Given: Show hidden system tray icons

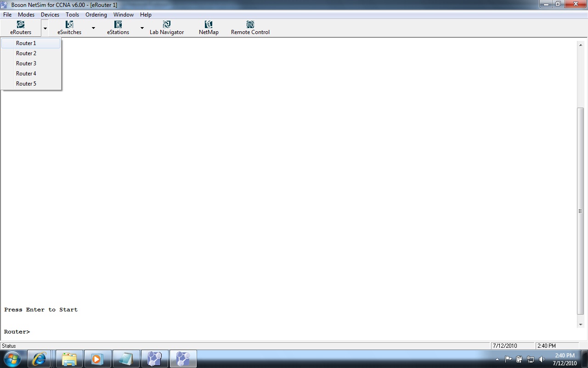Looking at the screenshot, I should click(x=497, y=359).
